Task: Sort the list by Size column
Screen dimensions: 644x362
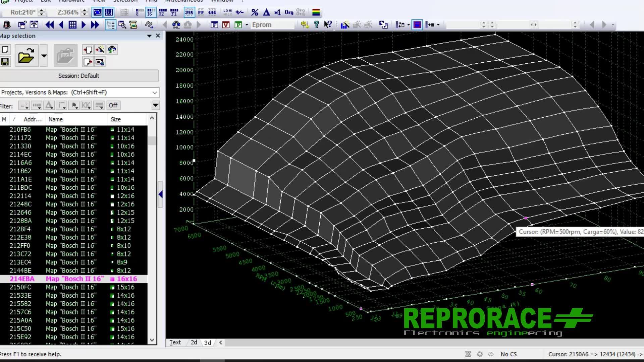Action: 127,119
